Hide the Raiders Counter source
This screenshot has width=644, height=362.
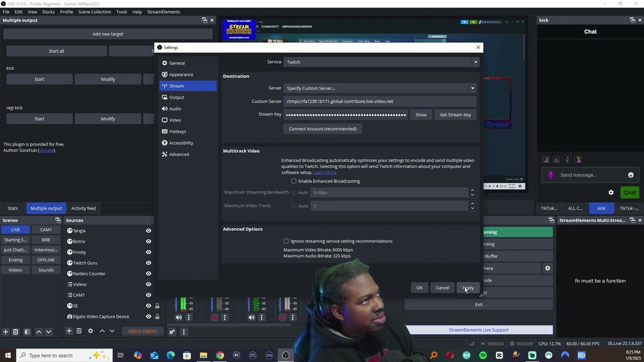[x=148, y=274]
